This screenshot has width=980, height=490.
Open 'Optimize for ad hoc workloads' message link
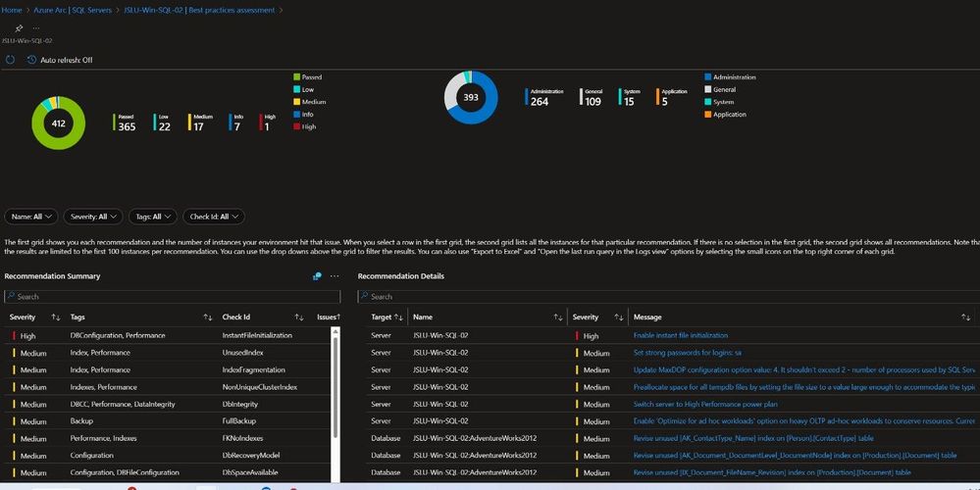(804, 420)
